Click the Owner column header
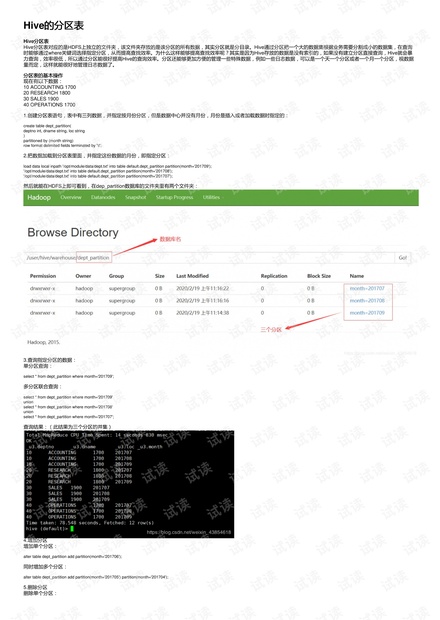This screenshot has width=440, height=620. pyautogui.click(x=83, y=276)
